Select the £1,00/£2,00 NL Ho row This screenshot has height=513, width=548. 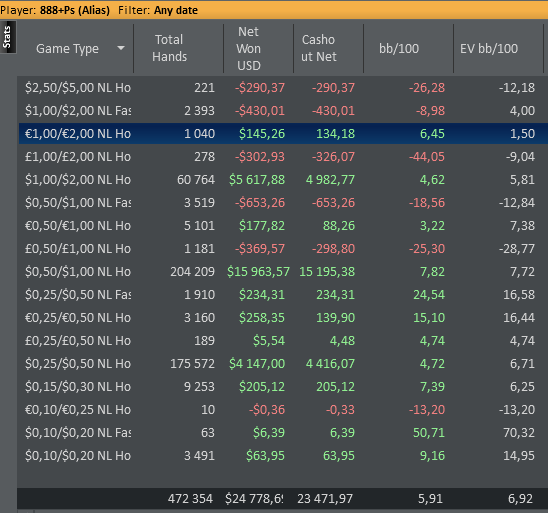pyautogui.click(x=283, y=157)
